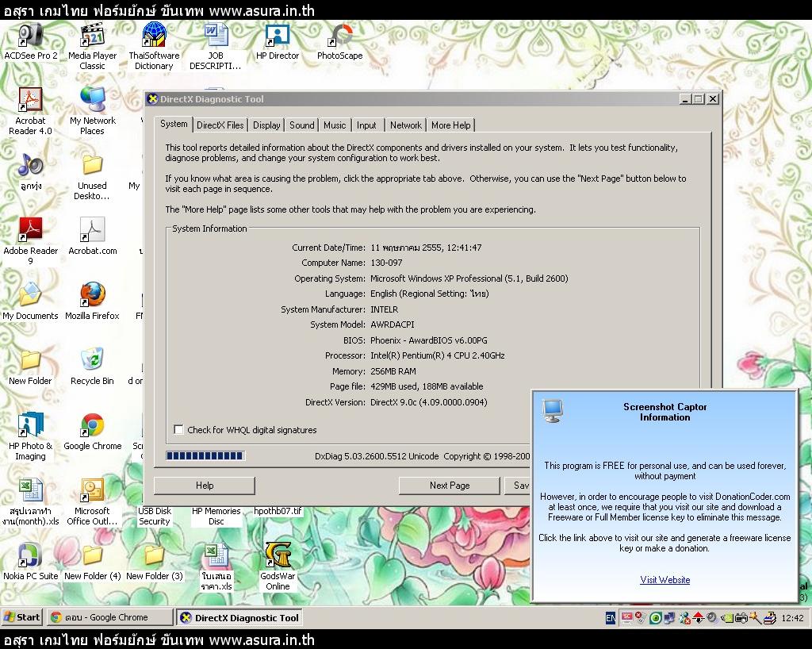The image size is (812, 649).
Task: Select the System tab
Action: coord(174,124)
